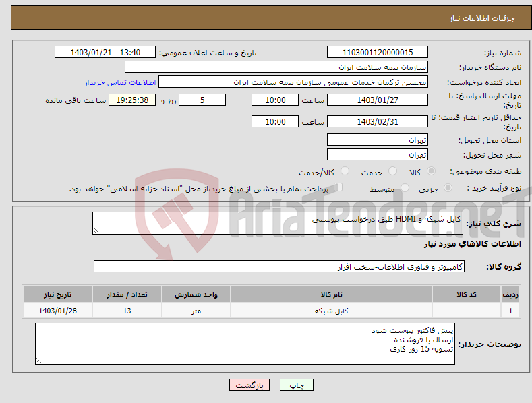Screen dimensions: 532x403
Task: Click the متر unit cell
Action: click(196, 311)
